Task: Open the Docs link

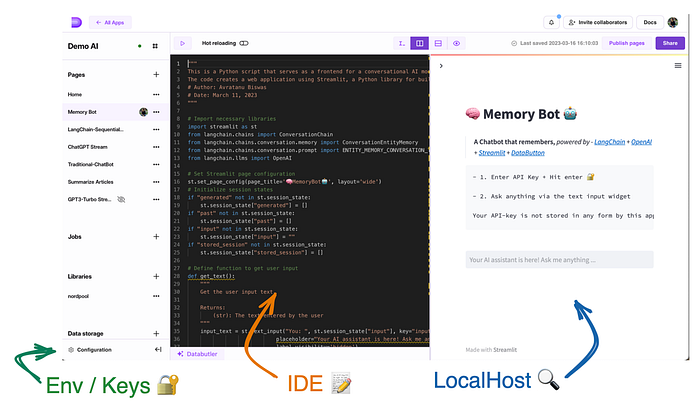Action: click(650, 22)
